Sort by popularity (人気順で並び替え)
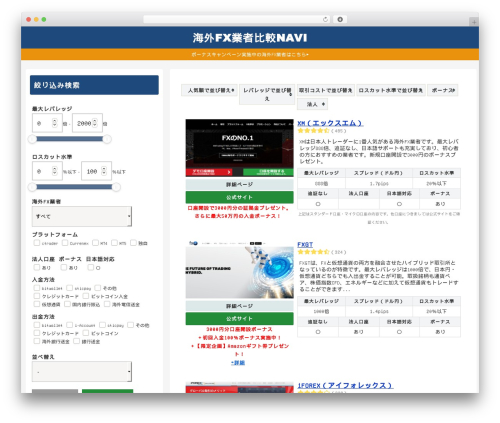 (209, 90)
